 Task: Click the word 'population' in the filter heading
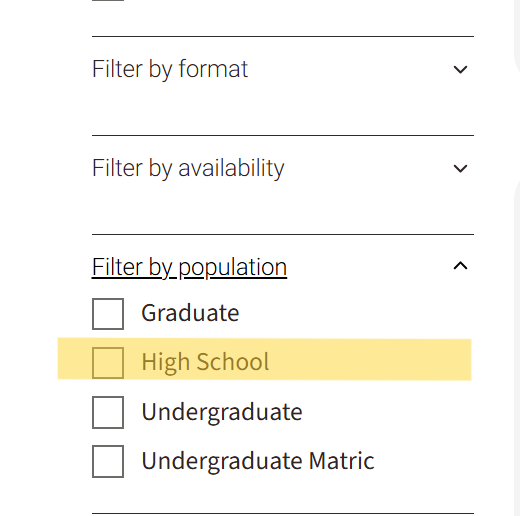click(x=233, y=268)
